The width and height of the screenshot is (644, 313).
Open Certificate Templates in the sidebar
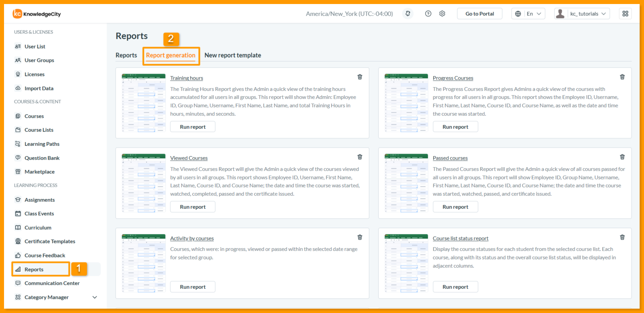tap(50, 241)
